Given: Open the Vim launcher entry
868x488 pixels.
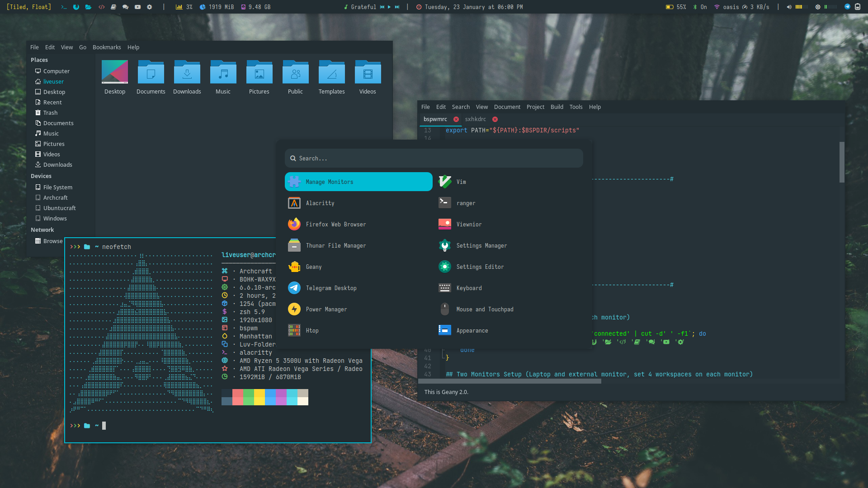Looking at the screenshot, I should click(x=461, y=182).
